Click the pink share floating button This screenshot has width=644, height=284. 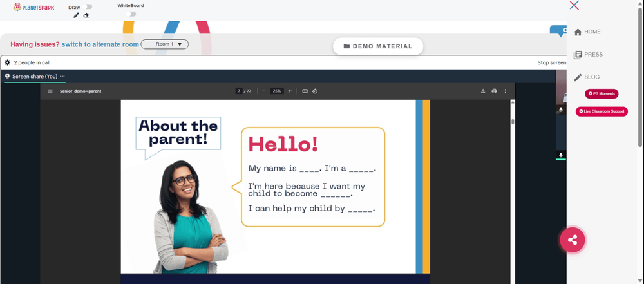(x=572, y=240)
